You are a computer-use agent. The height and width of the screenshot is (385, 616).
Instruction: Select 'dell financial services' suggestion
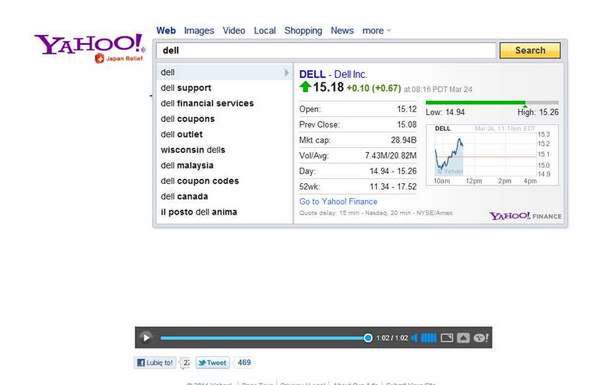pyautogui.click(x=224, y=103)
